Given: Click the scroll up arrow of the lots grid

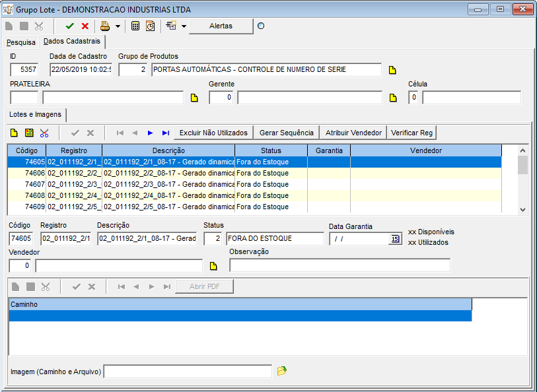Looking at the screenshot, I should point(522,150).
